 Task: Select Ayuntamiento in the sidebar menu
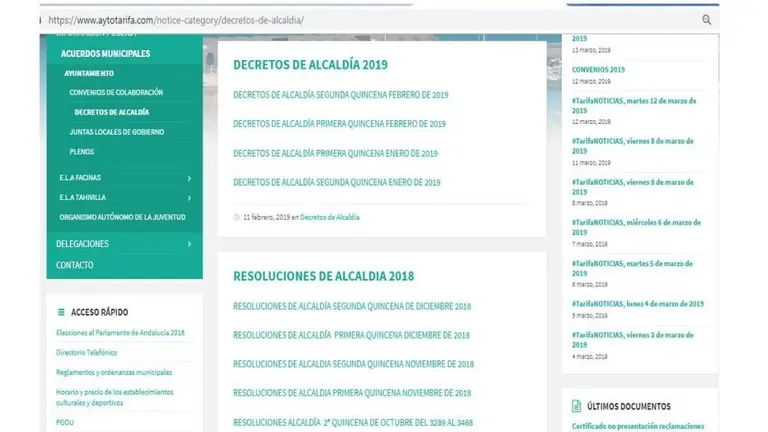[x=89, y=73]
